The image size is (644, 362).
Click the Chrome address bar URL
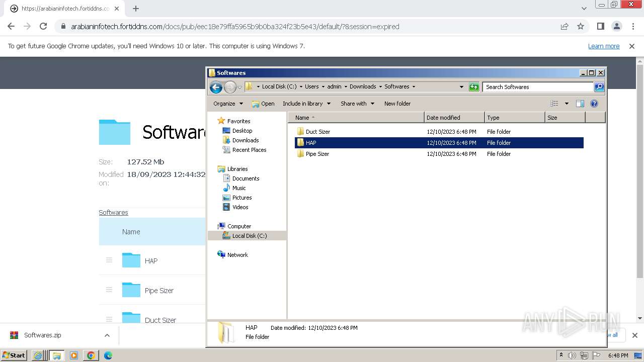[x=235, y=27]
